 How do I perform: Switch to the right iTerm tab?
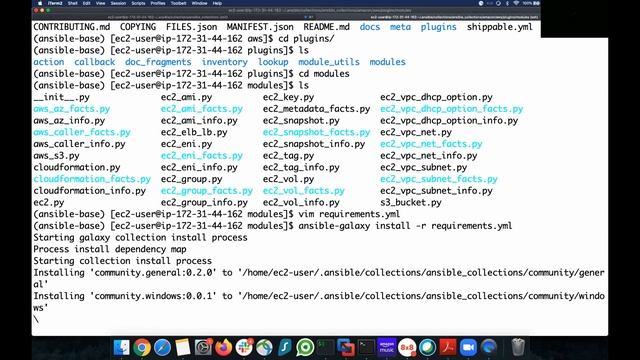click(429, 17)
